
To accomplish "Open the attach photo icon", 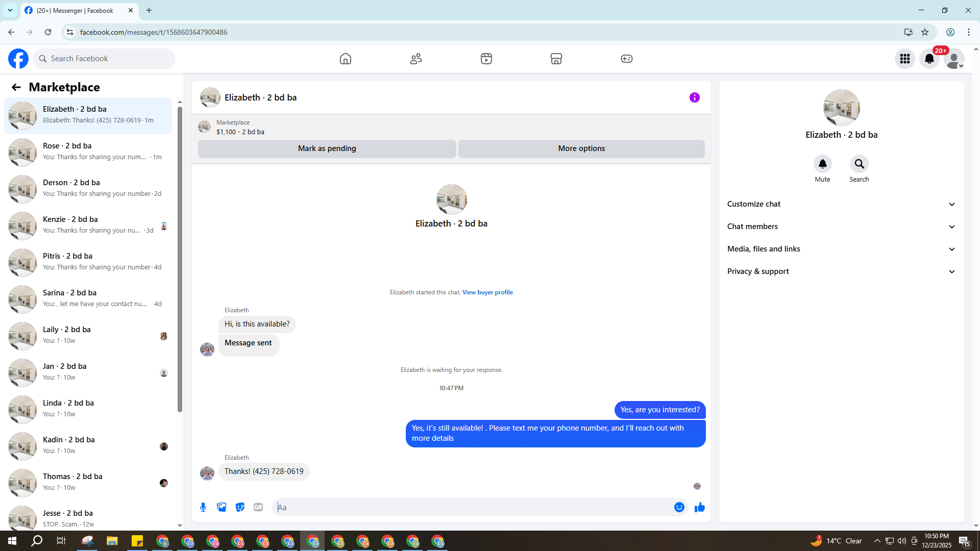I will (x=222, y=507).
